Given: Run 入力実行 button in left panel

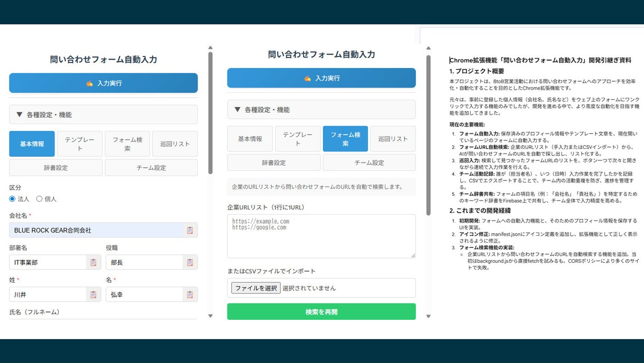Looking at the screenshot, I should (x=103, y=83).
